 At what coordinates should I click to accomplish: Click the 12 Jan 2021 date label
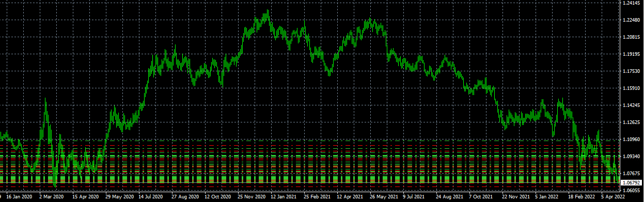tap(284, 197)
